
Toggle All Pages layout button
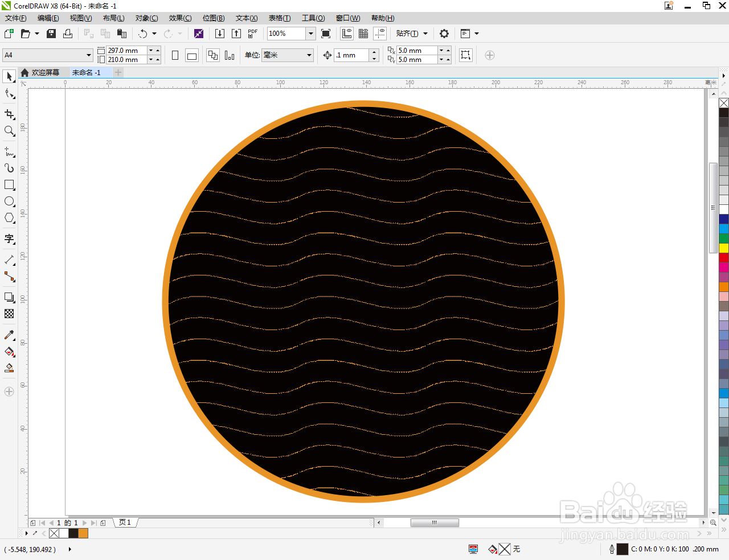click(x=213, y=55)
